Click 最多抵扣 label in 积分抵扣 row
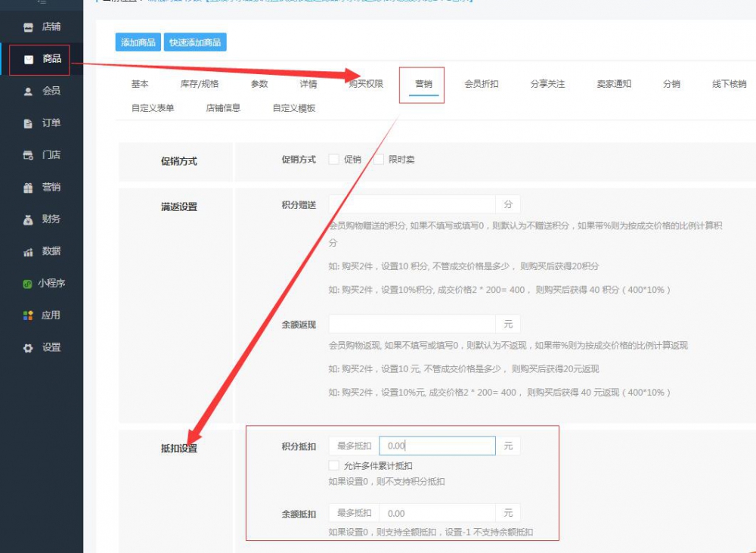756x553 pixels. coord(355,446)
